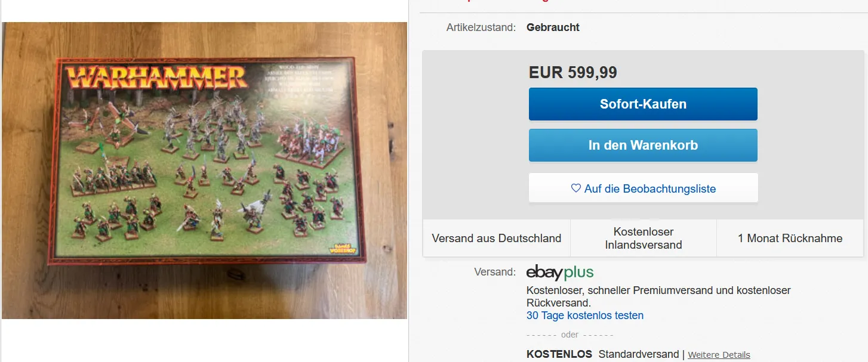Click the Versand label
The height and width of the screenshot is (362, 868).
tap(495, 272)
